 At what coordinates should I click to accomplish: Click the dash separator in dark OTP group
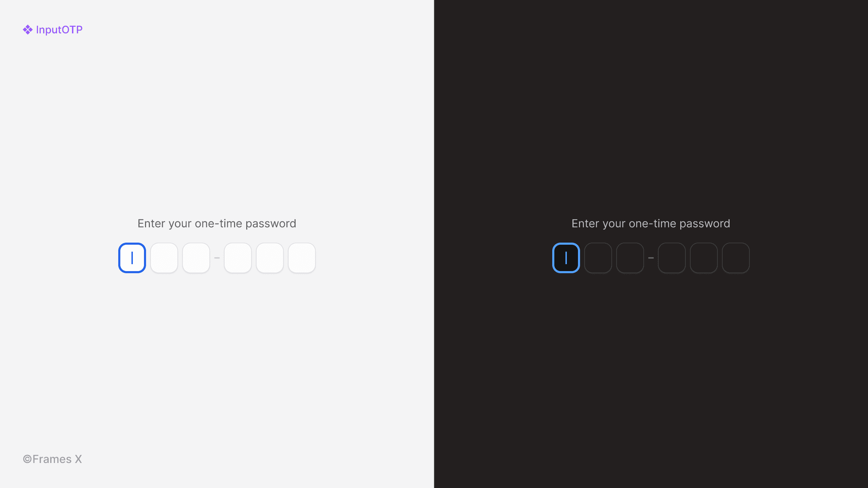pos(651,258)
